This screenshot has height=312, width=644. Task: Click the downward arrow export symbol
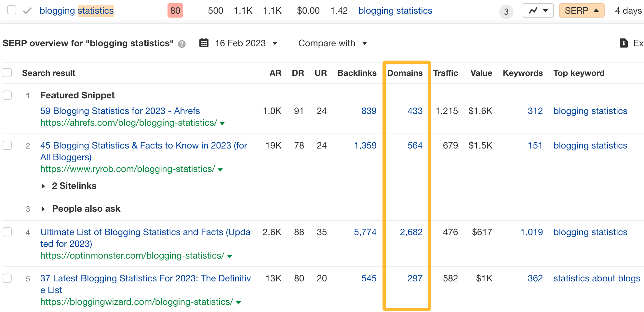tap(624, 43)
